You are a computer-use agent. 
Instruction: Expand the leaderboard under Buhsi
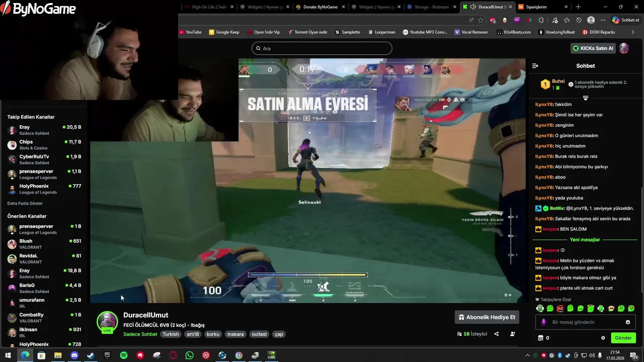(586, 98)
